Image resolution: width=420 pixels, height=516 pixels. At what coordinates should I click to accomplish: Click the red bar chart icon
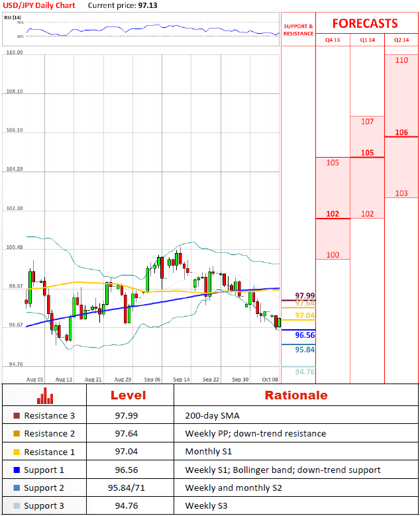point(45,395)
